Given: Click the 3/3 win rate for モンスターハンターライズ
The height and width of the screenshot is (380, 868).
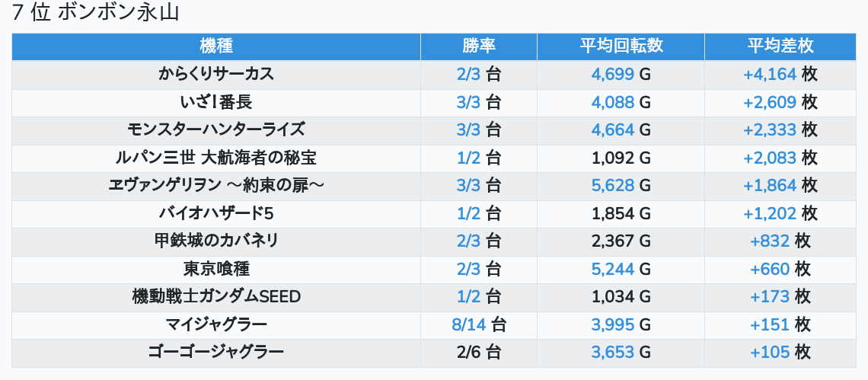Looking at the screenshot, I should tap(469, 130).
